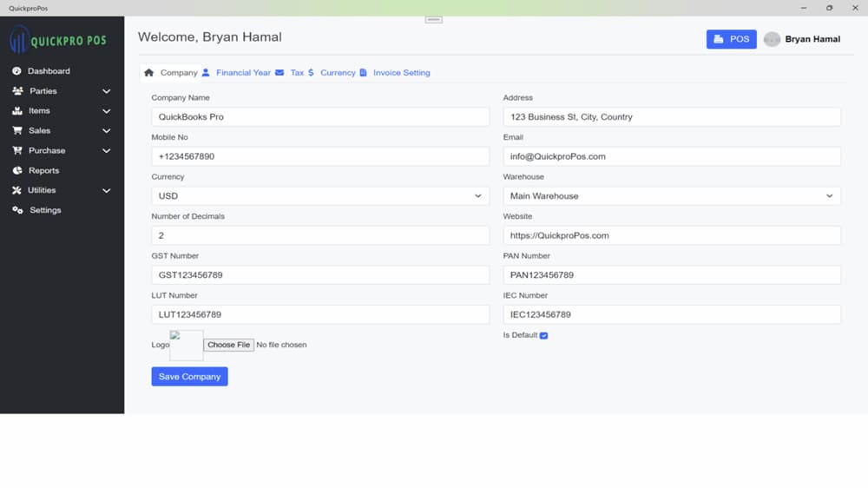Click the "No file chosen" text

tap(281, 345)
